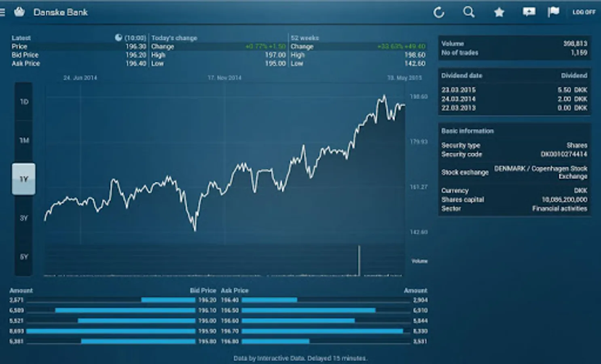The height and width of the screenshot is (364, 601).
Task: Tap the clock icon beside 10:00
Action: pos(118,38)
